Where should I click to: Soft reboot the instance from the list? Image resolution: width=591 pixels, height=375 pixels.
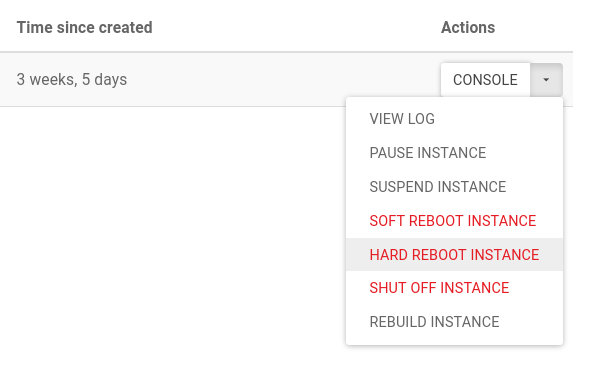point(454,221)
